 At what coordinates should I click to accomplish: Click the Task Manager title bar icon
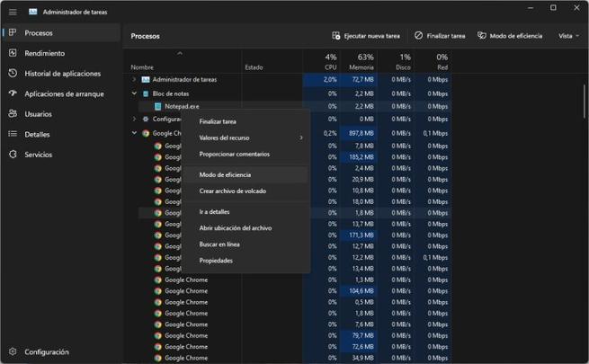(x=33, y=12)
